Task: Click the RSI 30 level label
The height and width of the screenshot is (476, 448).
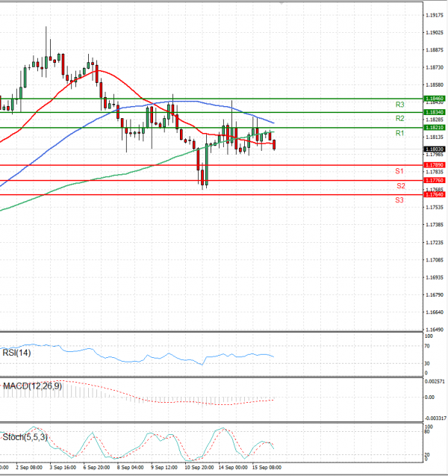Action: [x=427, y=363]
